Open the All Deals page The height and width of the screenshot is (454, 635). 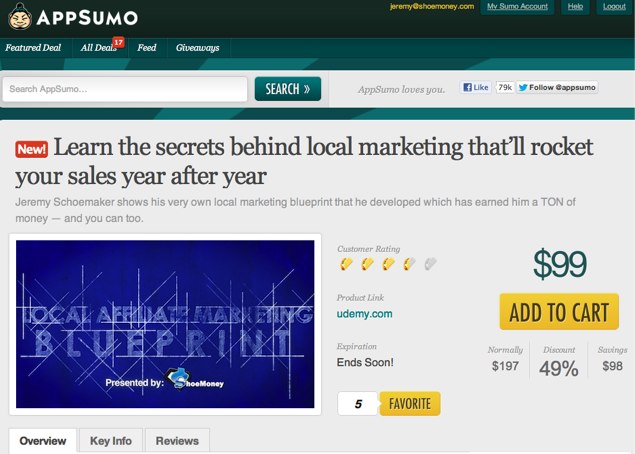[99, 48]
